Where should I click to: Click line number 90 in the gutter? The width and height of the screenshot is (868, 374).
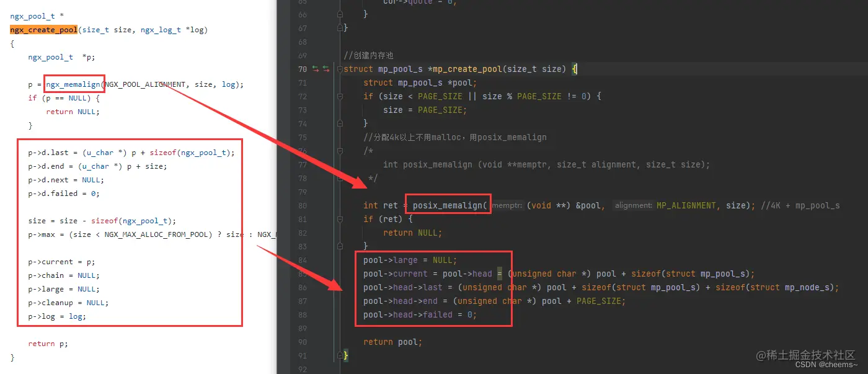coord(303,342)
